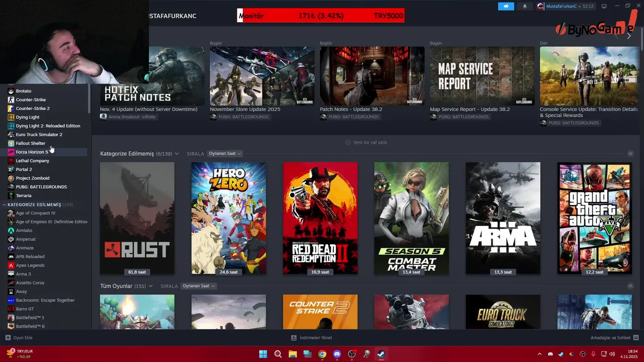
Task: Click the sidebar game list scrollbar
Action: pyautogui.click(x=89, y=98)
